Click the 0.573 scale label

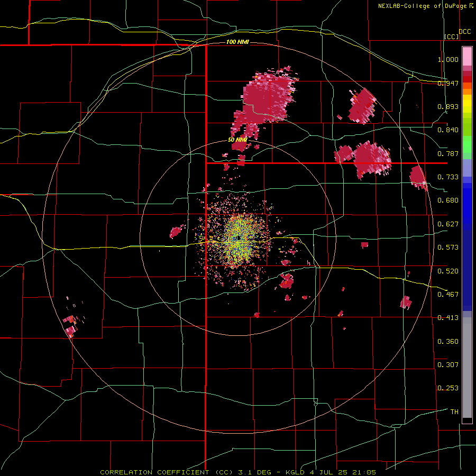448,248
